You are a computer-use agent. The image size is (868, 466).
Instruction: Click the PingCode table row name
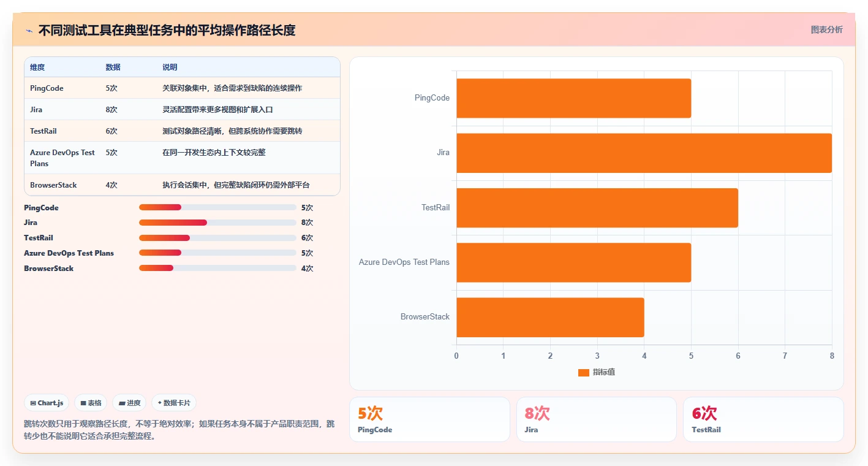47,88
